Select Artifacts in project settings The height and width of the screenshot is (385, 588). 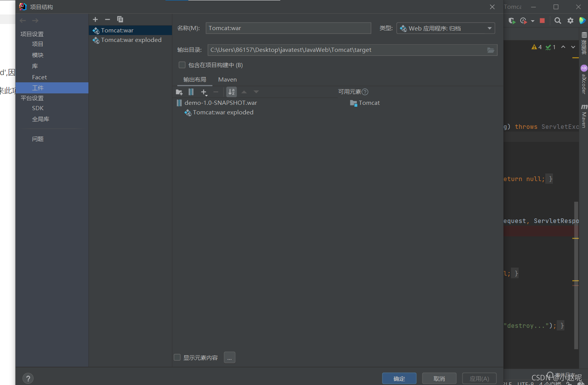click(x=52, y=88)
